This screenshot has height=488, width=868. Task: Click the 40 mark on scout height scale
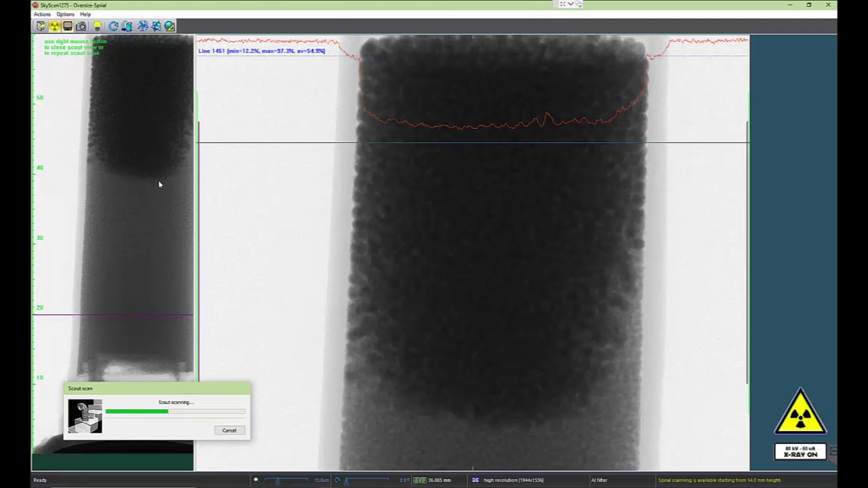tap(39, 167)
